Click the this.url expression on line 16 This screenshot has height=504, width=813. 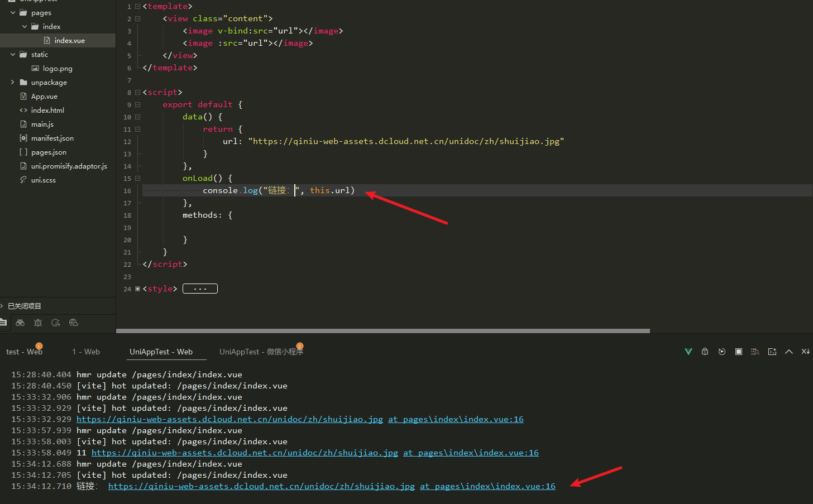[x=329, y=190]
